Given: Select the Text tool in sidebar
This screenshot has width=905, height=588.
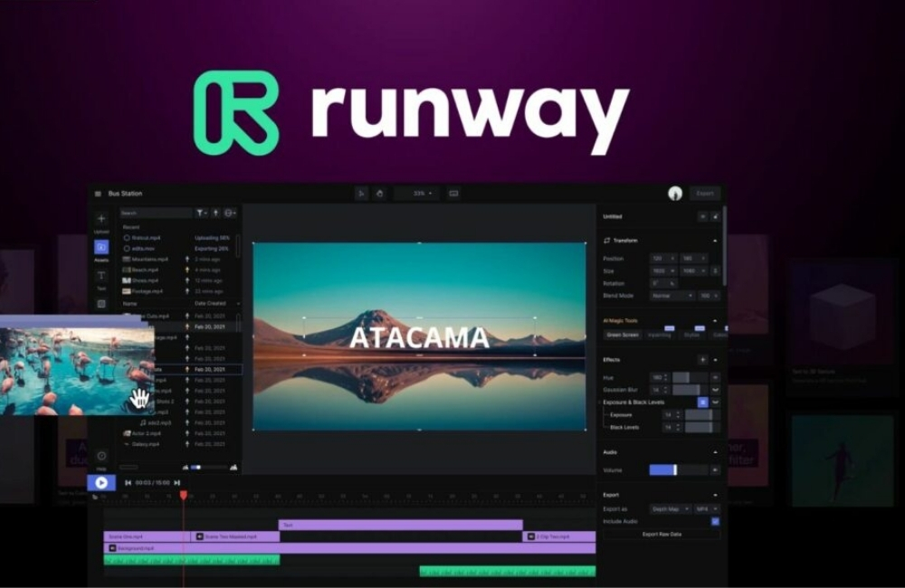Looking at the screenshot, I should [x=101, y=276].
